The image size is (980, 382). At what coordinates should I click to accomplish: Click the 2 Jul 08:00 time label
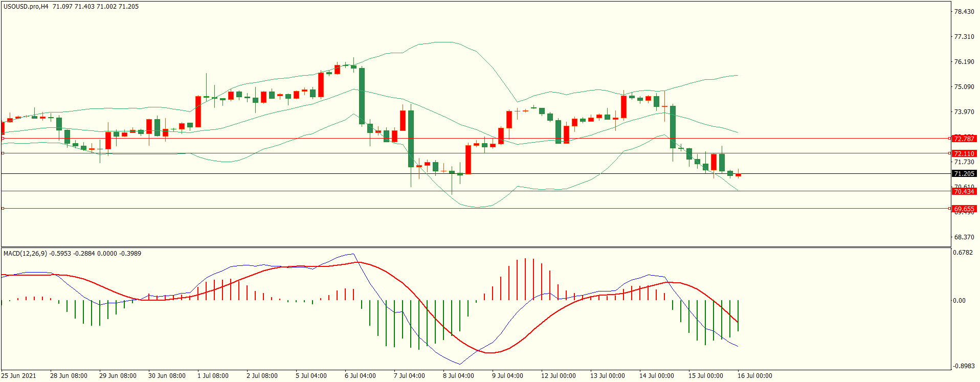coord(262,376)
